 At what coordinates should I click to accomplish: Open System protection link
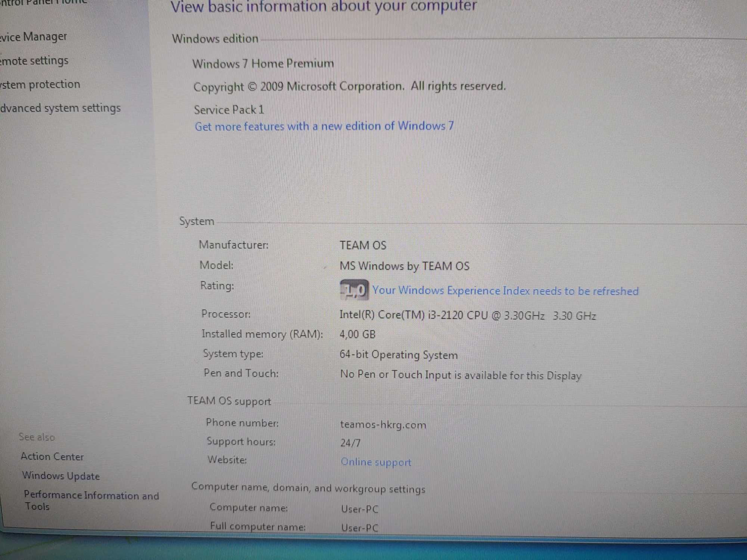click(40, 84)
